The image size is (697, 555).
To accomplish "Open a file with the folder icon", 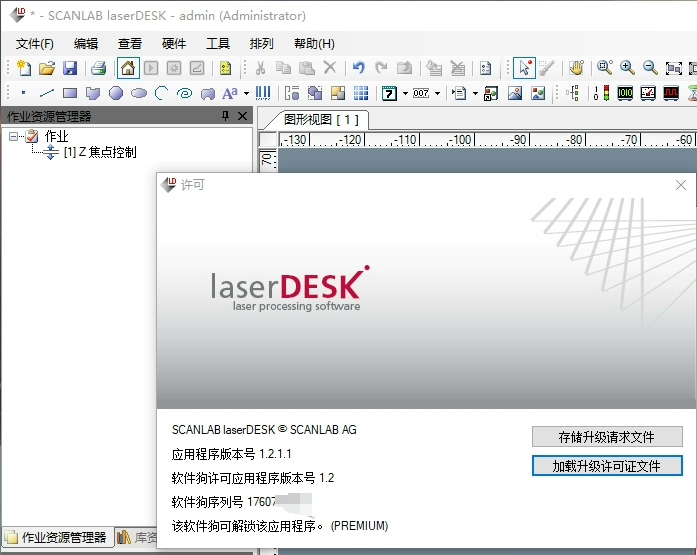I will [47, 68].
